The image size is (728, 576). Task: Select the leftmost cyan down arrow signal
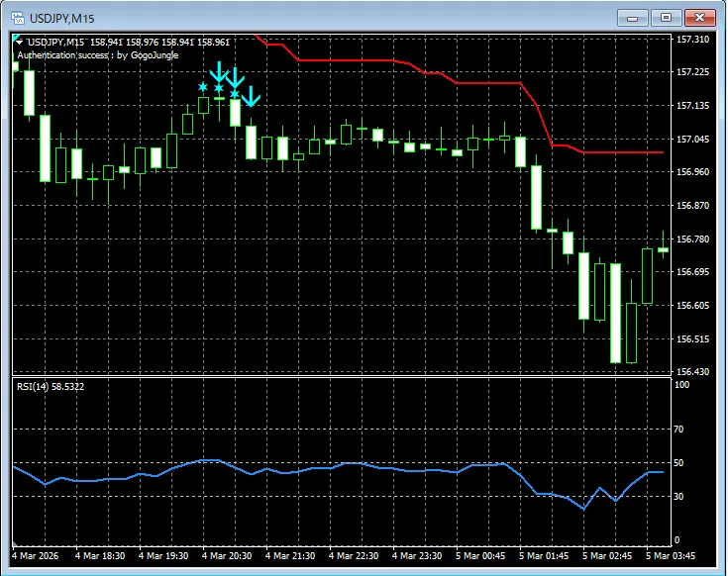pos(219,72)
